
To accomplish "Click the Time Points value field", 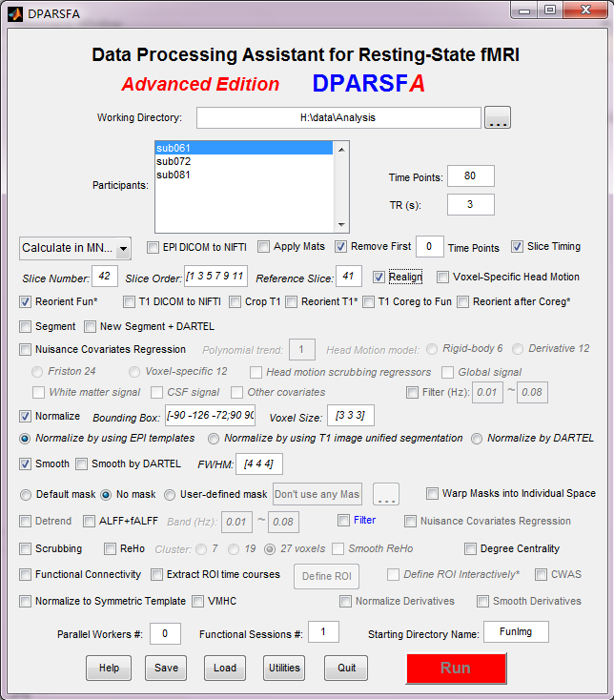I will click(471, 175).
